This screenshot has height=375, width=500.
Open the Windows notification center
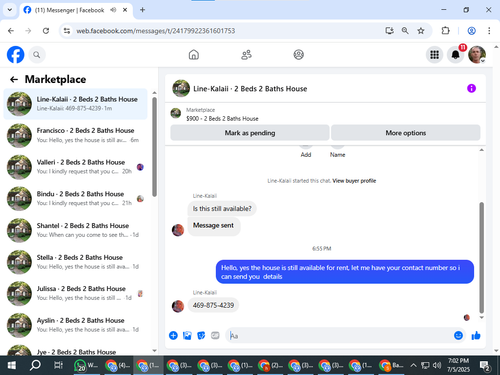tap(485, 365)
